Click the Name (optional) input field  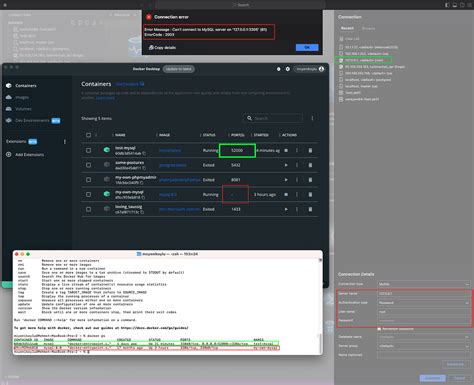pos(424,355)
